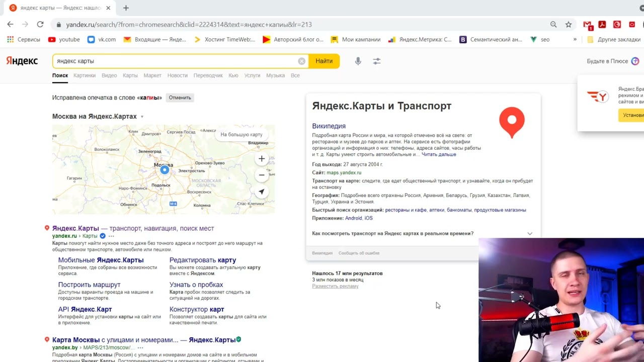The image size is (644, 362).
Task: Open Яндекс.Метрика bookmark
Action: pyautogui.click(x=420, y=39)
